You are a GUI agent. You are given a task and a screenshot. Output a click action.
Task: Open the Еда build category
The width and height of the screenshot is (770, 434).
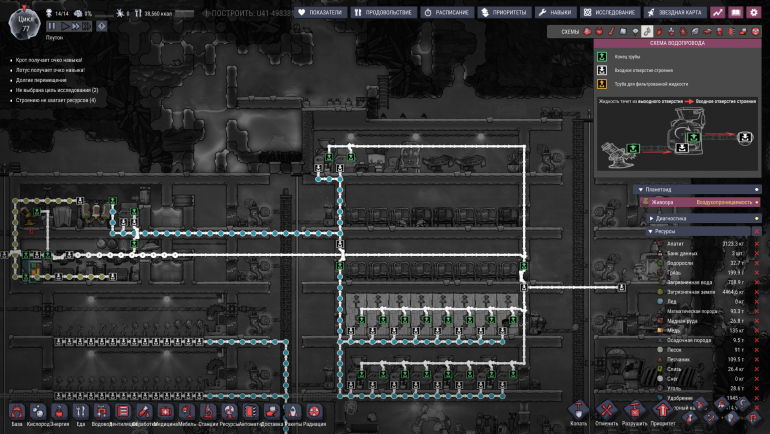click(x=80, y=413)
